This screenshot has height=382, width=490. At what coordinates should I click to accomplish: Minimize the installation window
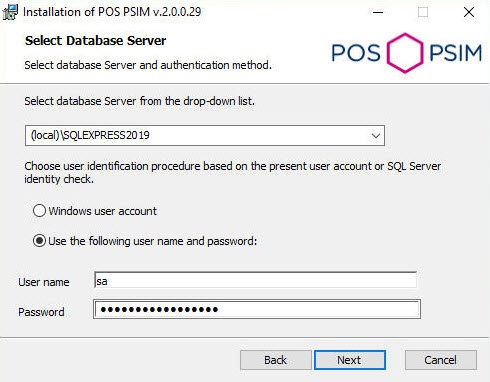click(378, 12)
